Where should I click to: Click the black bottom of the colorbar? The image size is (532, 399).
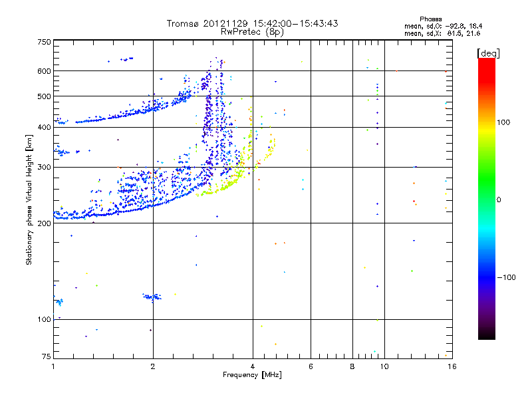(x=487, y=334)
